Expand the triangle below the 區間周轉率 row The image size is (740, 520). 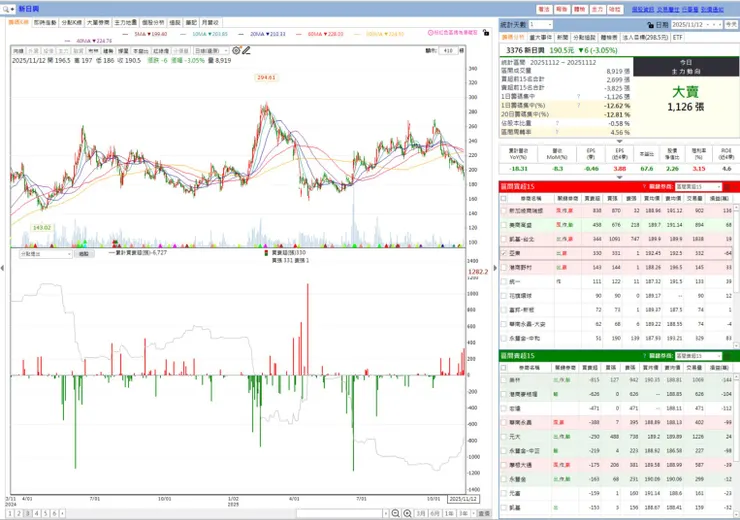click(619, 141)
